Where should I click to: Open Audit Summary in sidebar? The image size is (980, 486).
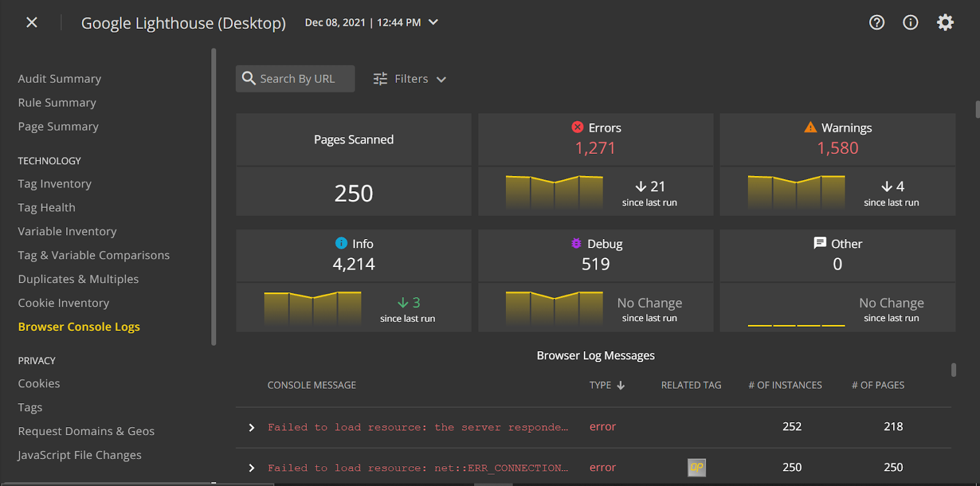[x=59, y=78]
